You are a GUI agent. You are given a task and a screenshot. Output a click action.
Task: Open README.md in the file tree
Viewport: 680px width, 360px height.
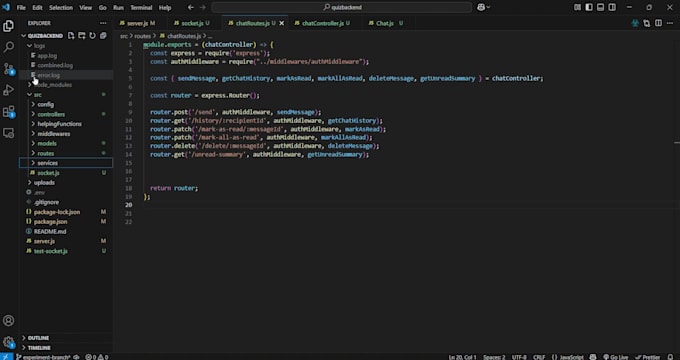(50, 231)
